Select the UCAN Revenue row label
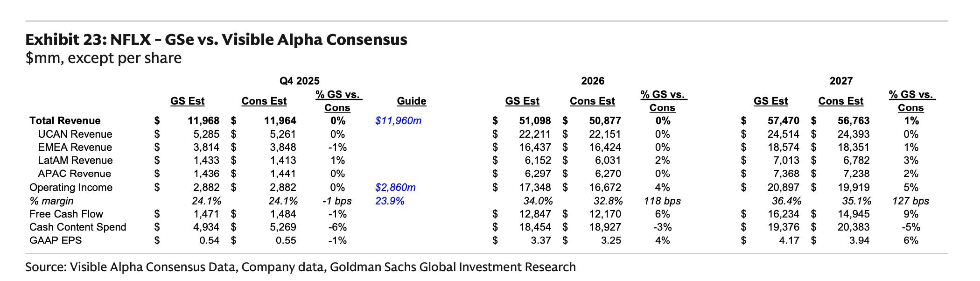 click(x=75, y=134)
